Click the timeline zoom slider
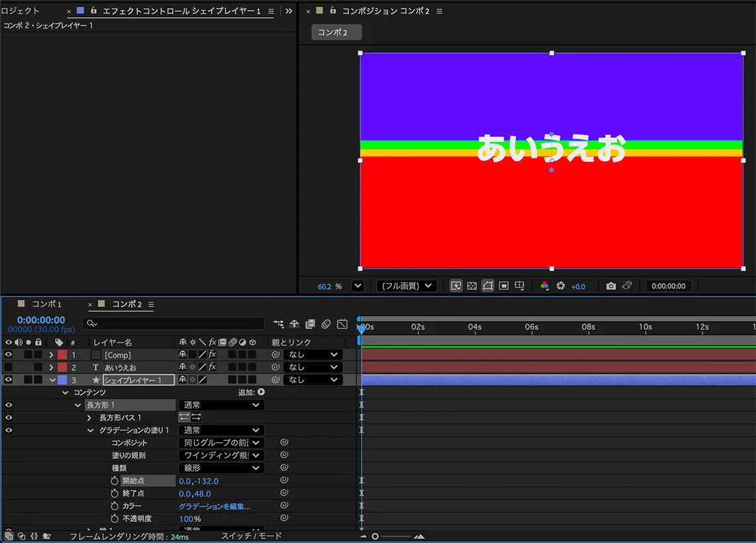 pyautogui.click(x=392, y=536)
